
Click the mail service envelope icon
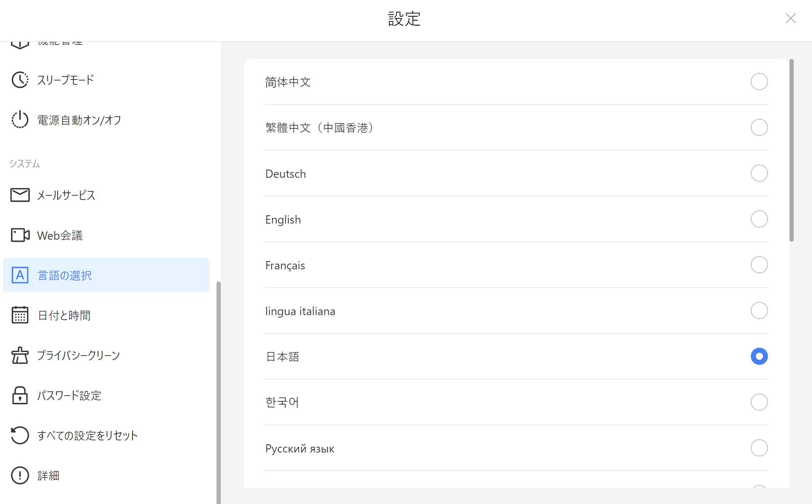(20, 195)
